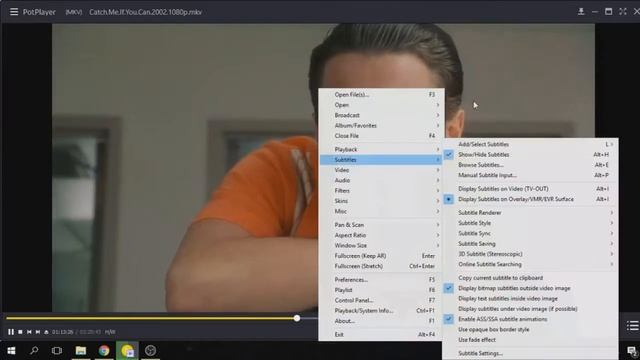Choose Open File(s)... from the context menu
Screen dimensions: 640x360
coord(381,95)
